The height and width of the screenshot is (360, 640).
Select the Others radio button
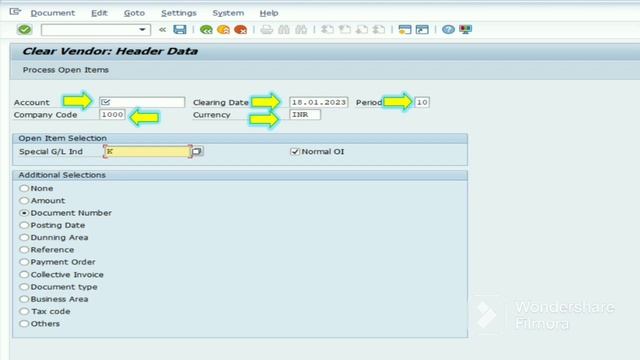click(24, 323)
